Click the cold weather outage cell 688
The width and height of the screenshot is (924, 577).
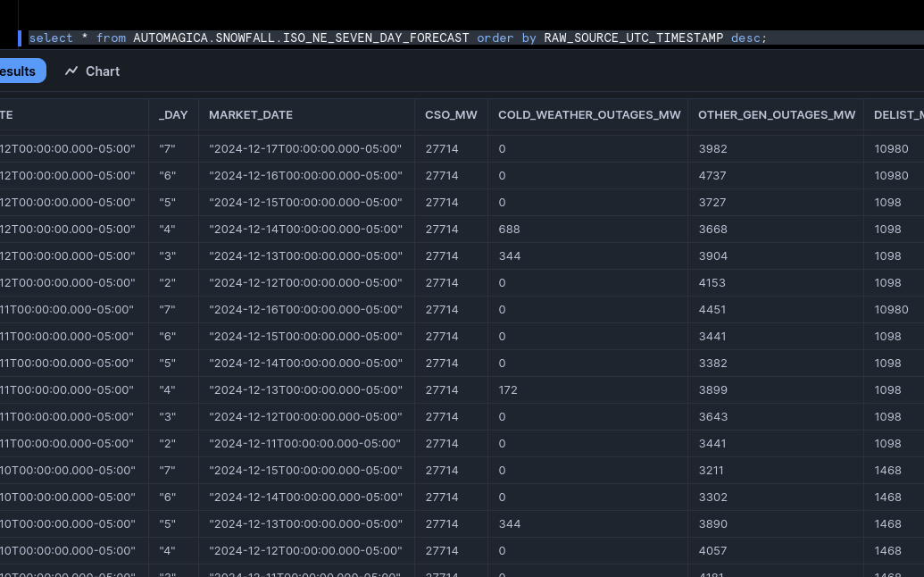[x=509, y=230]
